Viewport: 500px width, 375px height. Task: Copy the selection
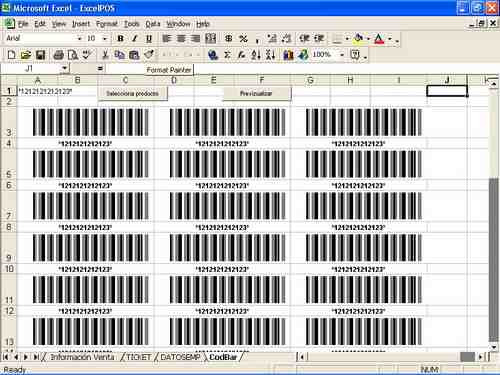tap(119, 55)
